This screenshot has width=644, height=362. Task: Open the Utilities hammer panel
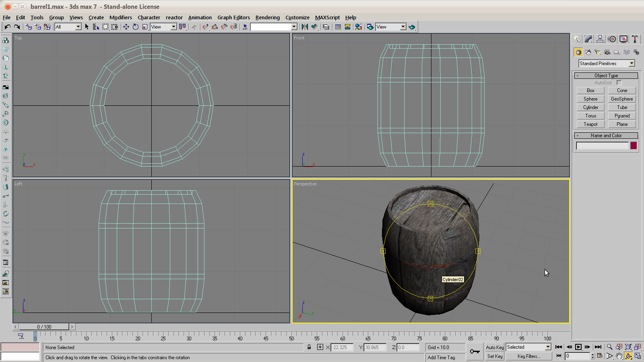point(635,39)
